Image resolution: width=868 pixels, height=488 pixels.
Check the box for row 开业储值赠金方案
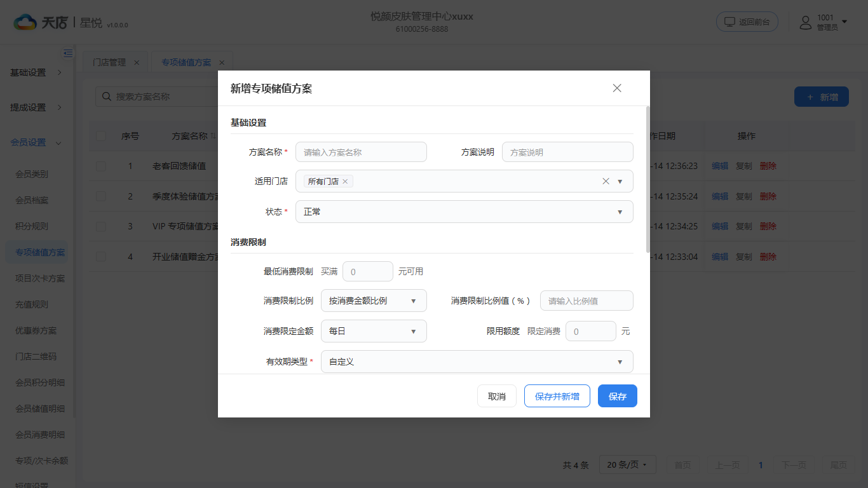[101, 257]
